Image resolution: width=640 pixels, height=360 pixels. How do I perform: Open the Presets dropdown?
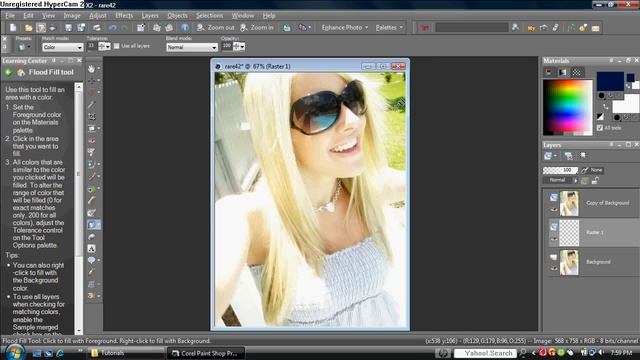click(24, 47)
